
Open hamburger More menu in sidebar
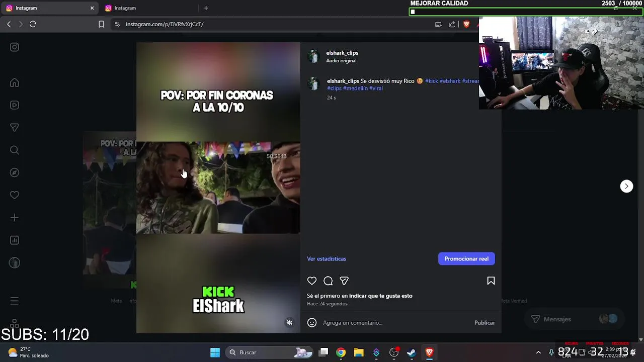pyautogui.click(x=15, y=301)
